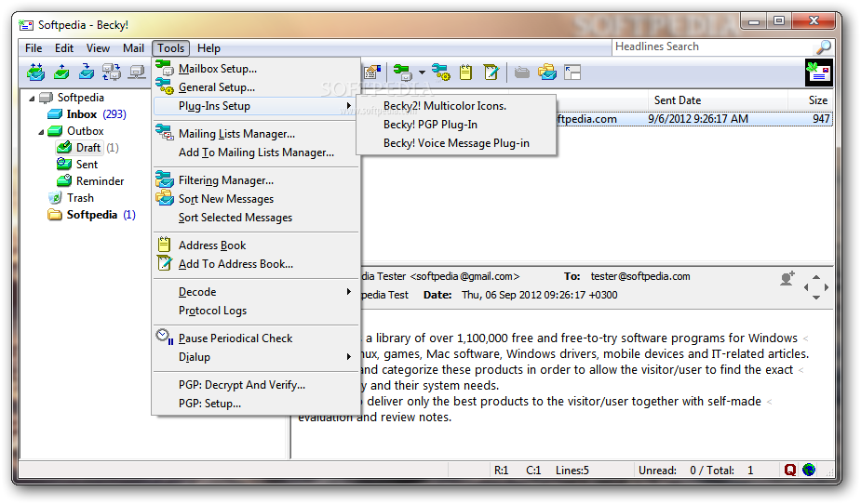The height and width of the screenshot is (504, 861).
Task: Open the Edit menu
Action: tap(63, 48)
